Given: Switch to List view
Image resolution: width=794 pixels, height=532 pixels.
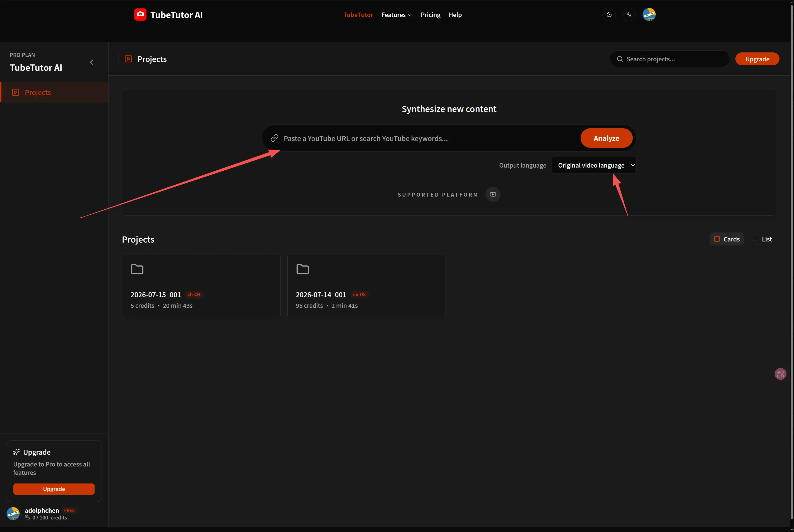Looking at the screenshot, I should point(762,239).
